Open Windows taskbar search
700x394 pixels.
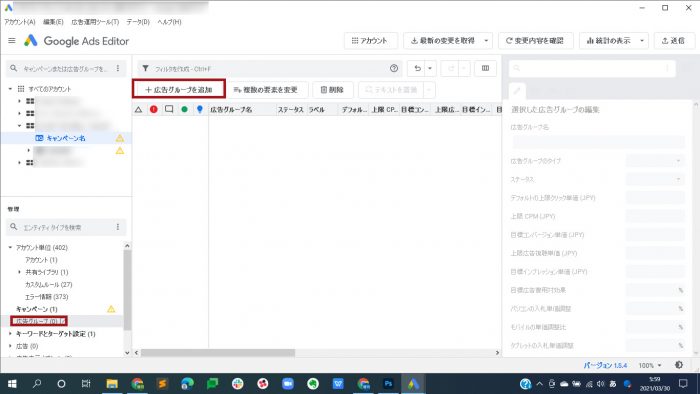pos(37,384)
